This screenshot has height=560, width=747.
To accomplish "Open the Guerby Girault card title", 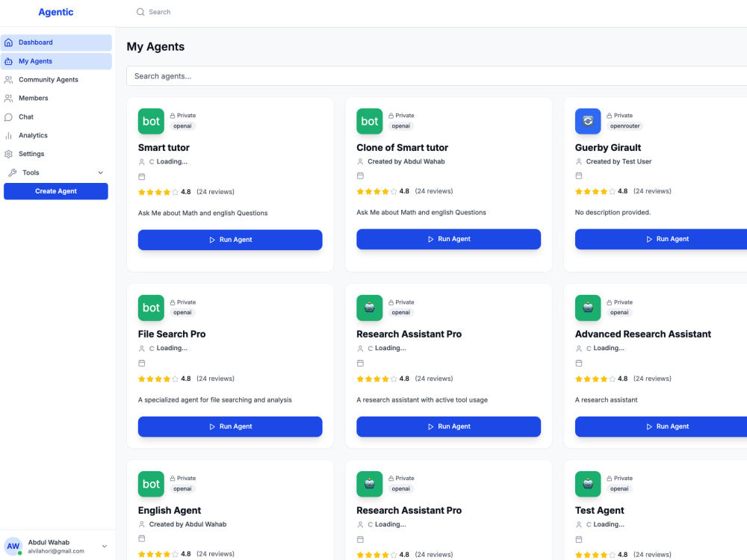I will [x=608, y=148].
